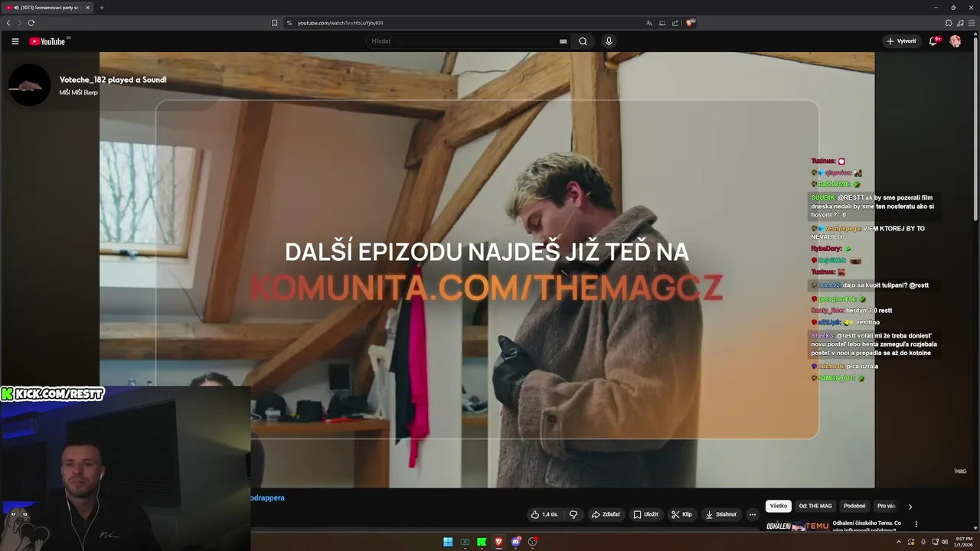Image resolution: width=980 pixels, height=551 pixels.
Task: Open OBS from the taskbar
Action: click(x=532, y=542)
